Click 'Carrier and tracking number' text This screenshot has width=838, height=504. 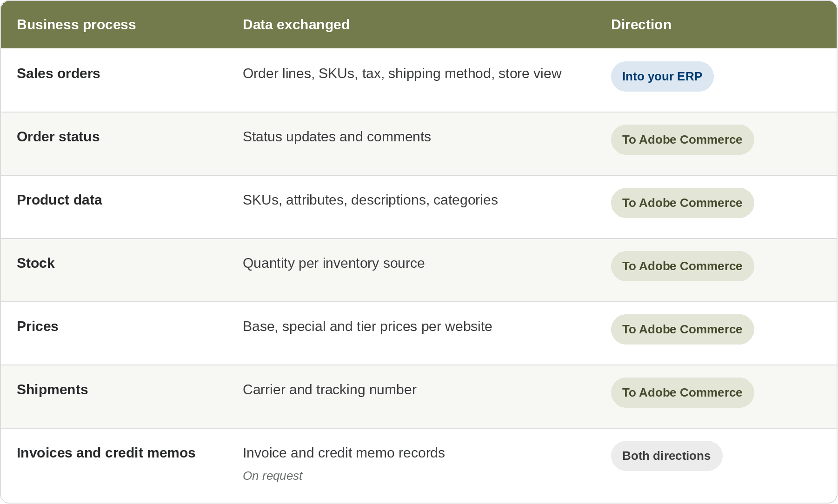pos(329,390)
